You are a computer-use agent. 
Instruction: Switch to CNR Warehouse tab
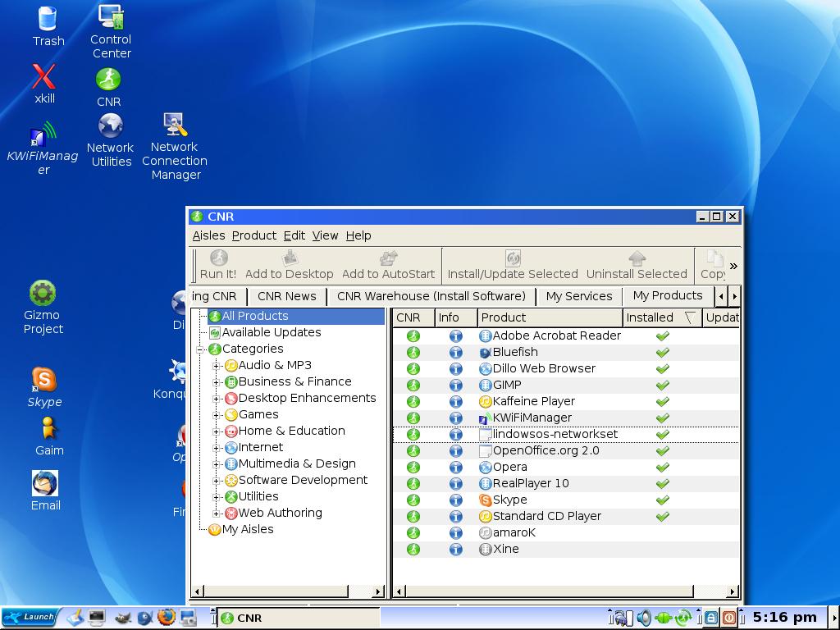431,296
